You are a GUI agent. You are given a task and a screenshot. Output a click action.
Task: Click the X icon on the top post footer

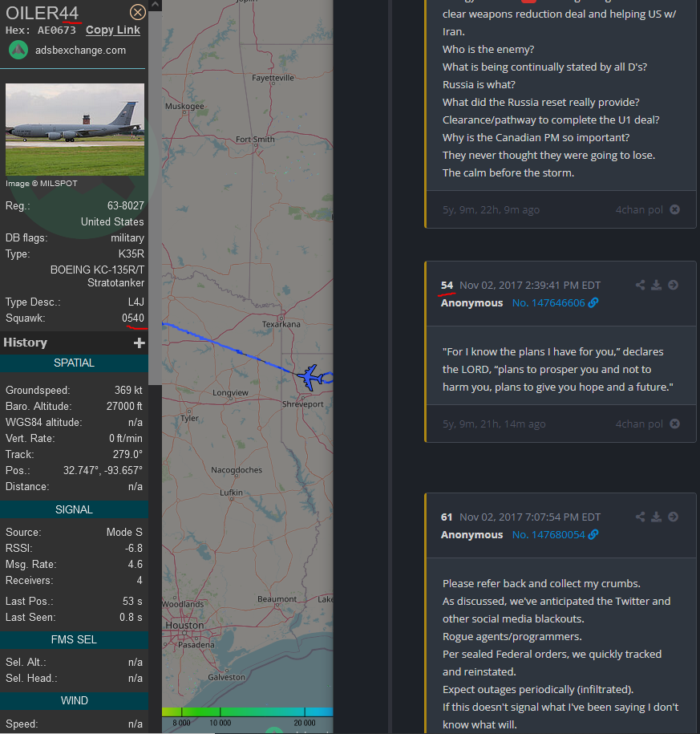[674, 209]
